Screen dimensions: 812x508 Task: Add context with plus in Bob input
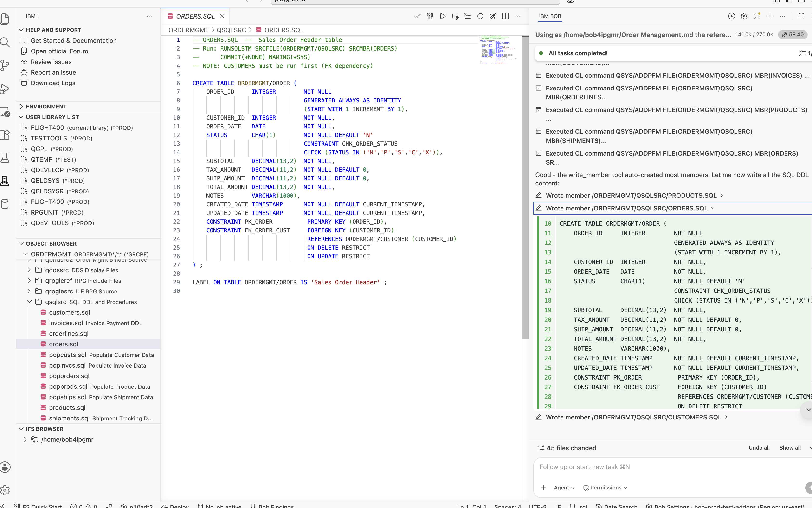[543, 488]
